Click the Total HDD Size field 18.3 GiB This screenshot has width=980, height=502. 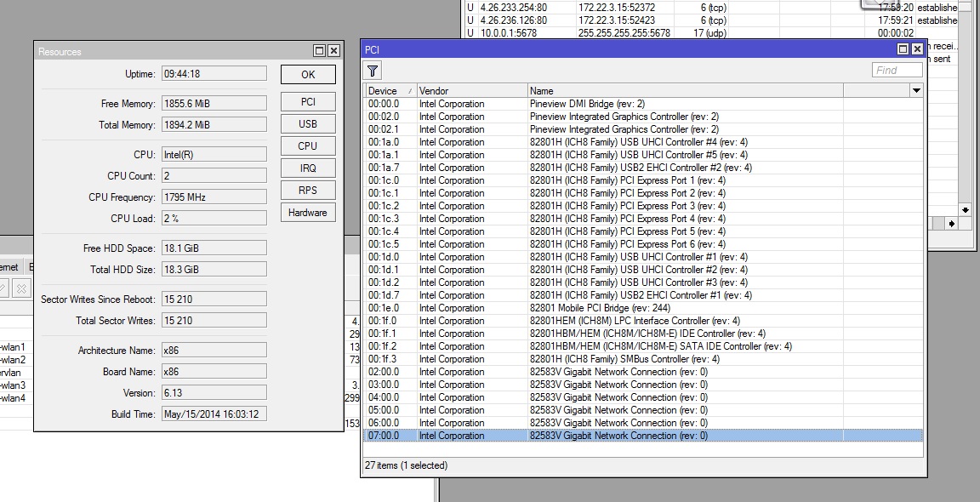click(x=214, y=270)
